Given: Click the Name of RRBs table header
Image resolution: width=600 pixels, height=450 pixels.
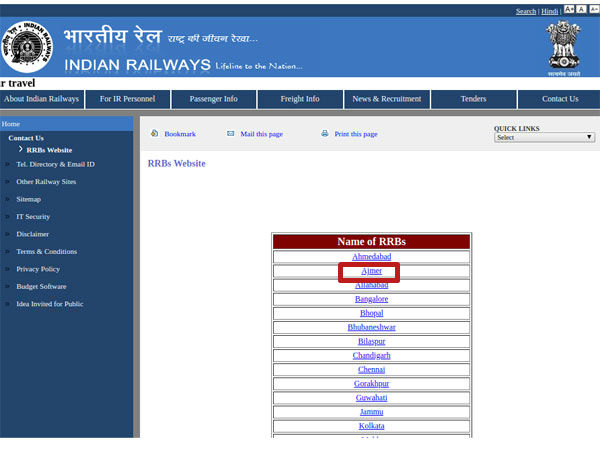Looking at the screenshot, I should click(x=372, y=242).
